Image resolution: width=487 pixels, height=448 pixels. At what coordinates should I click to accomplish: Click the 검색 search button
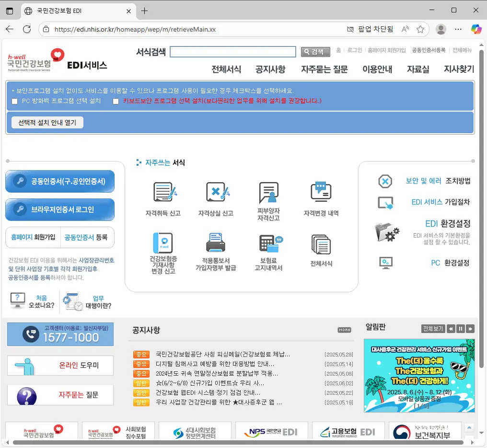pyautogui.click(x=315, y=52)
